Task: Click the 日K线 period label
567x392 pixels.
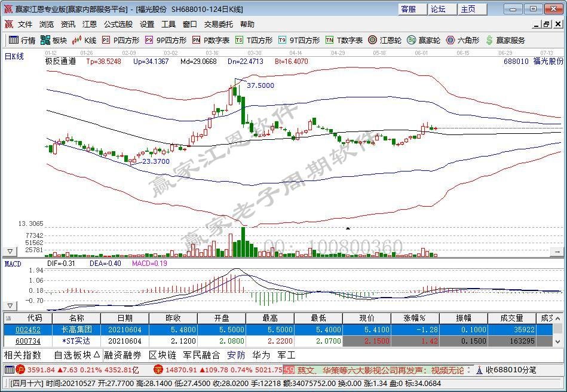Action: 14,56
